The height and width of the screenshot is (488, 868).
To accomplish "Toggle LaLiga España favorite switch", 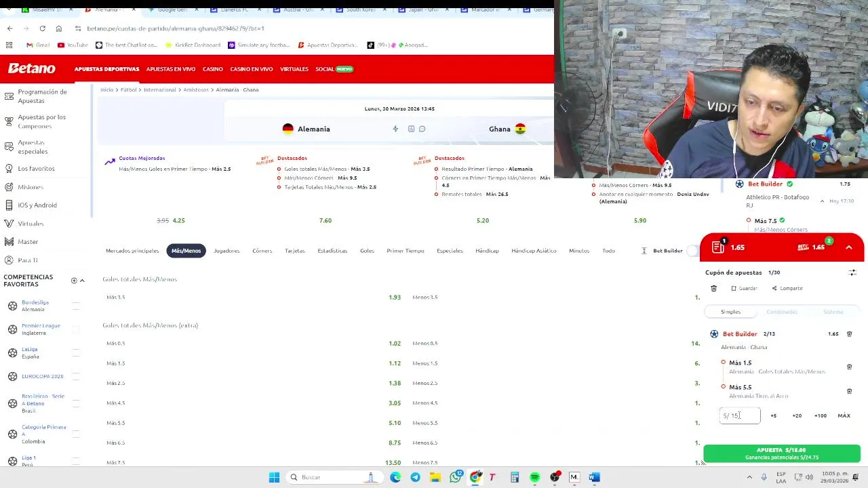I will click(76, 352).
